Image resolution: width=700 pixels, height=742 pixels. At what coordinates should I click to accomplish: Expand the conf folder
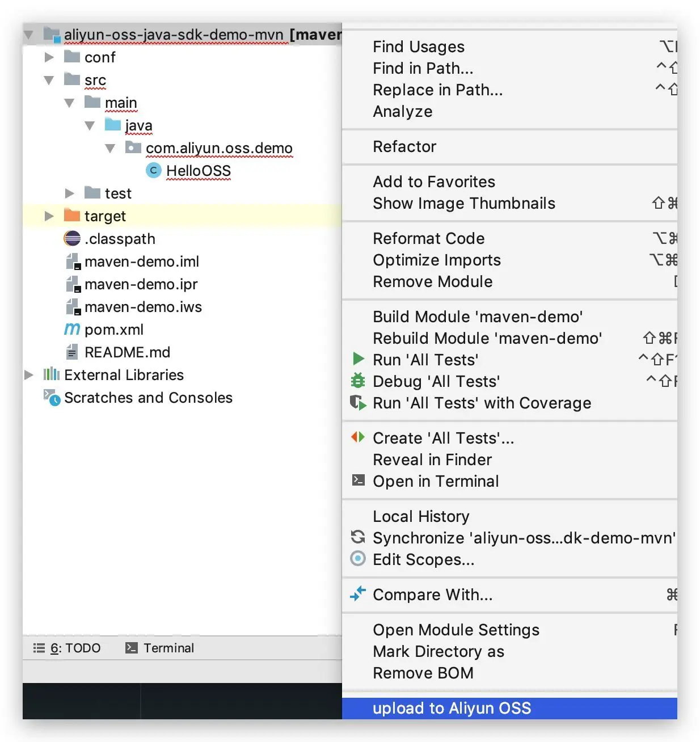click(x=49, y=57)
